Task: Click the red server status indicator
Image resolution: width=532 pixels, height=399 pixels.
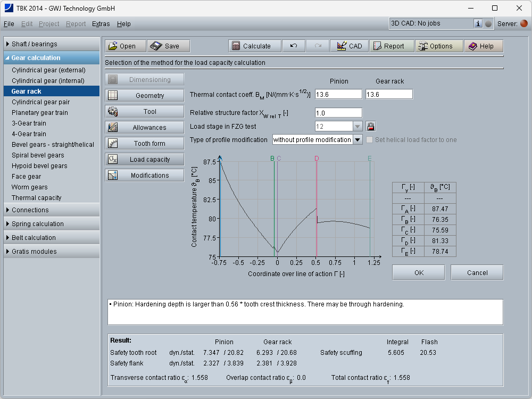Action: coord(524,23)
